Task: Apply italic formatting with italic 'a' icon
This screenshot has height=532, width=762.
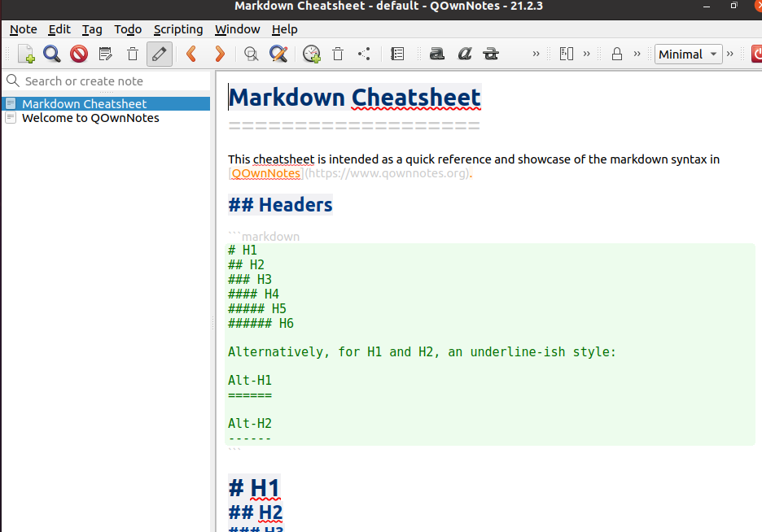Action: click(x=465, y=54)
